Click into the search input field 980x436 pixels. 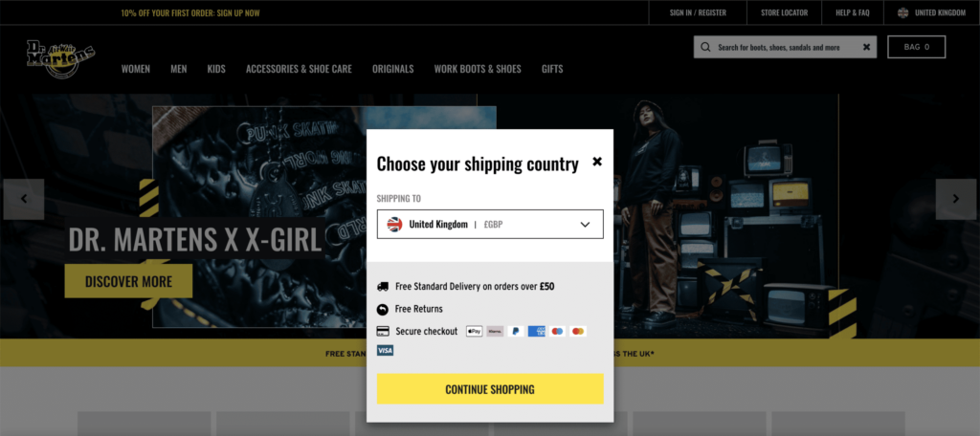coord(785,47)
